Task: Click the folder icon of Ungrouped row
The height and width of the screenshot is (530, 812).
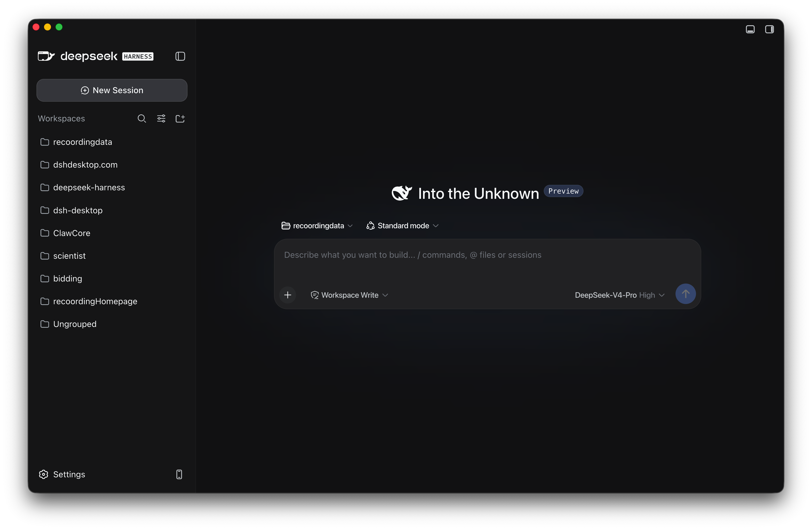Action: pos(45,324)
